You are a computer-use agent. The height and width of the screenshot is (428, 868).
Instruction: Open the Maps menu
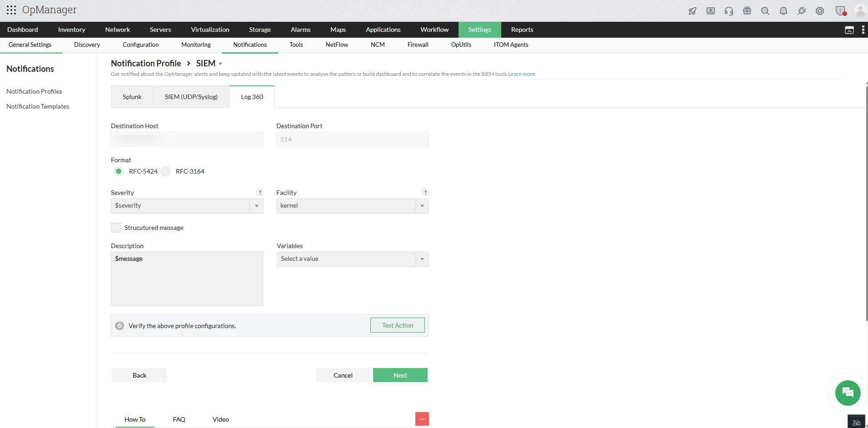[338, 30]
